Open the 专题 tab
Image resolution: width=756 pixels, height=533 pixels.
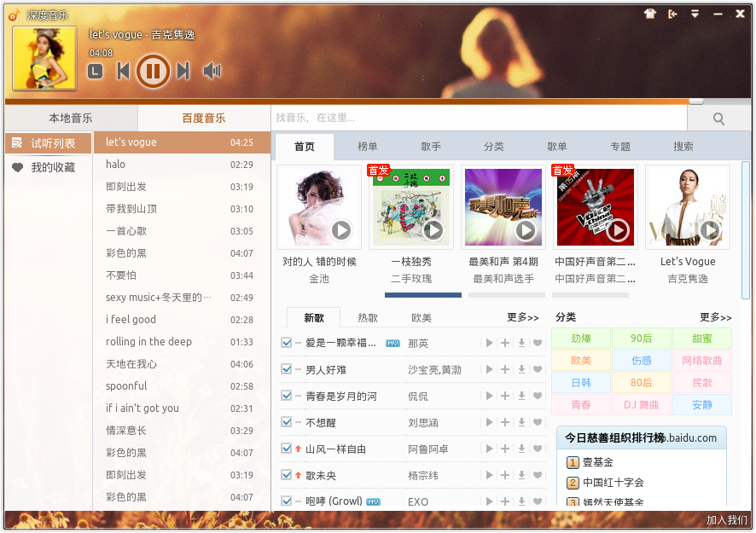[620, 147]
